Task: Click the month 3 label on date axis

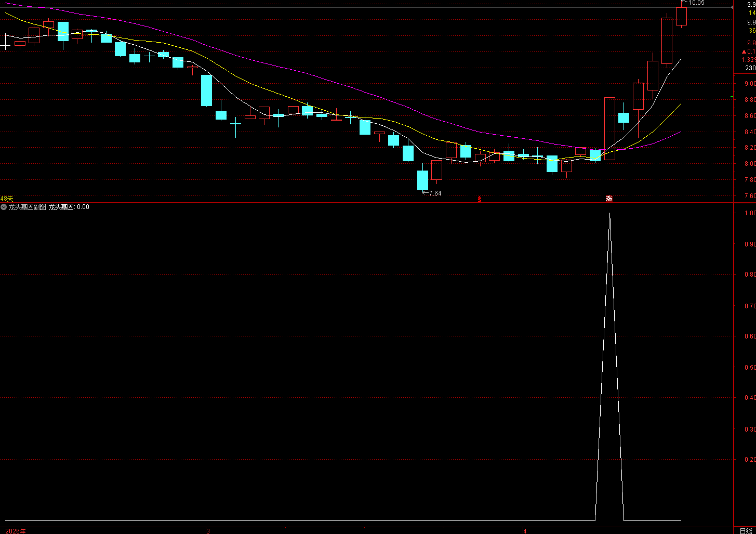Action: [207, 531]
